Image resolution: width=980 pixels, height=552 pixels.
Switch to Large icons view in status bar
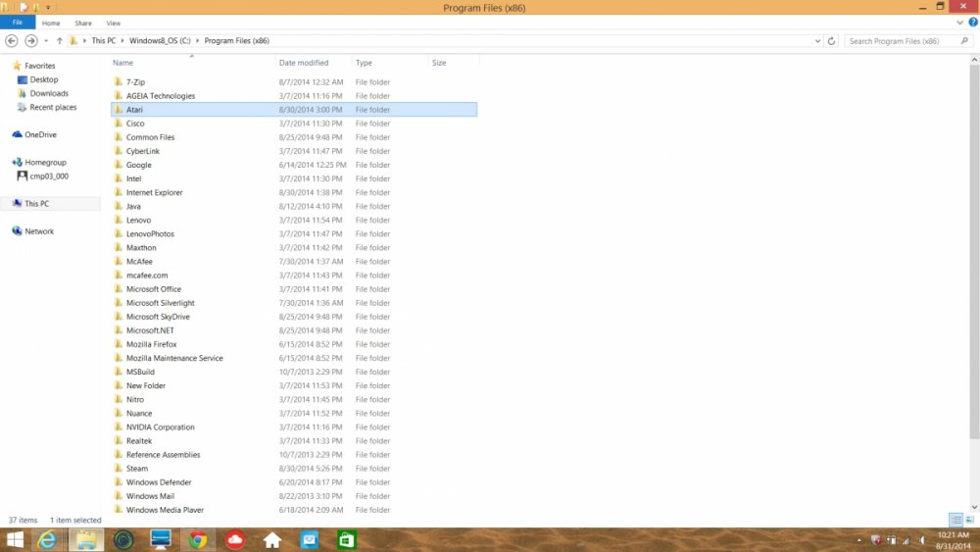(969, 520)
